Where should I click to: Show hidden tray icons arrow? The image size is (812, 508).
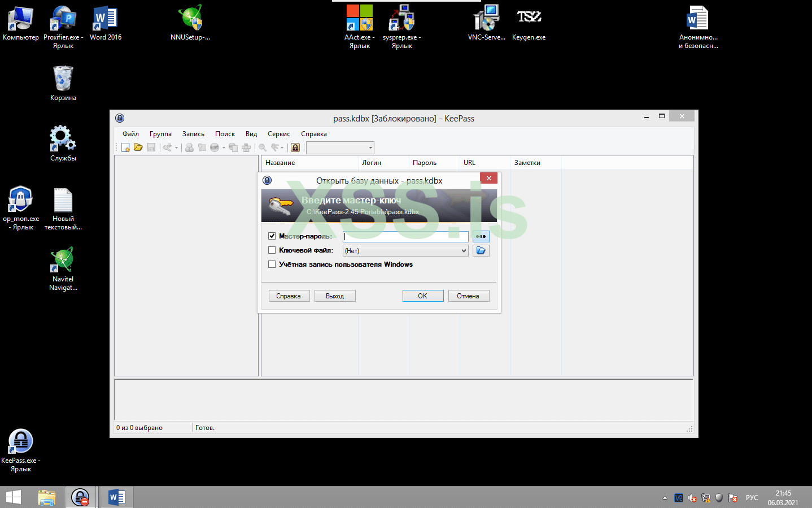click(x=665, y=498)
